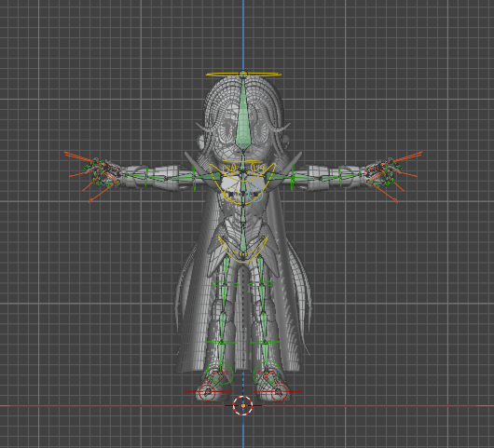Viewport: 494px width, 448px height.
Task: Click the yellow circle control on chest
Action: (231, 195)
